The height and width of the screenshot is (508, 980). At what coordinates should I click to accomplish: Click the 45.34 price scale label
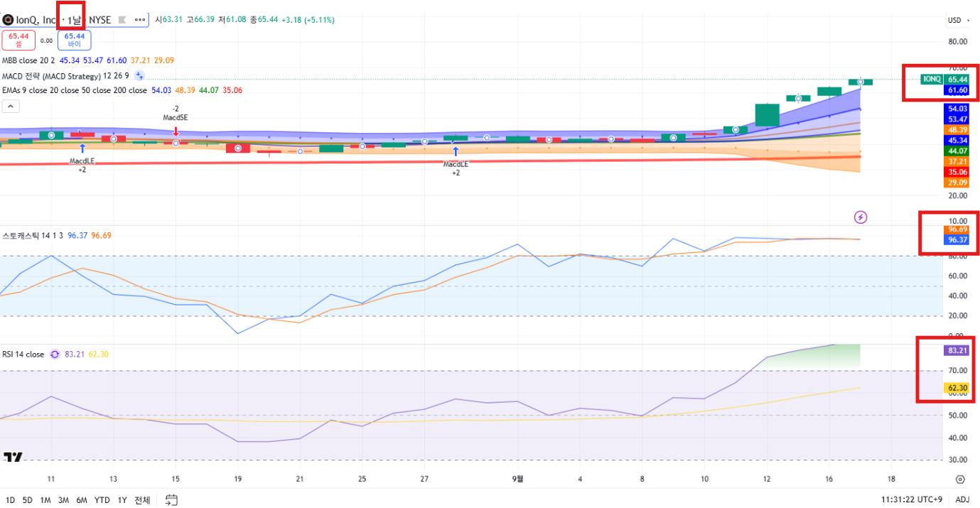click(x=958, y=141)
